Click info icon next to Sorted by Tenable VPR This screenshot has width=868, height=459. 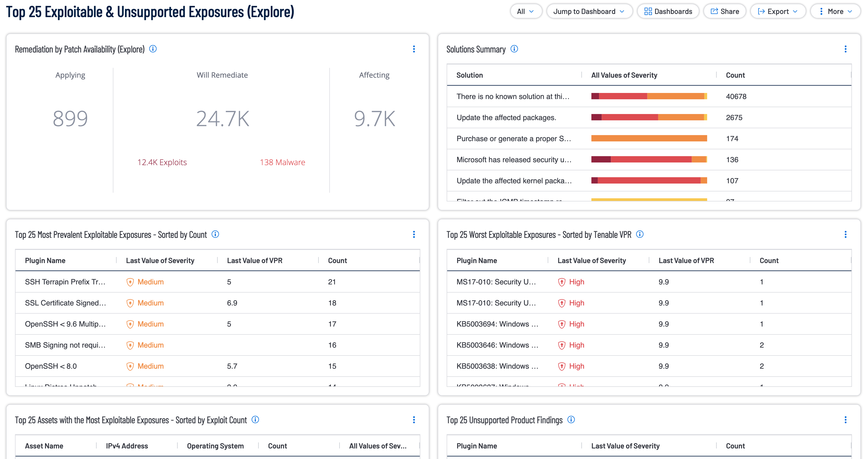tap(640, 234)
